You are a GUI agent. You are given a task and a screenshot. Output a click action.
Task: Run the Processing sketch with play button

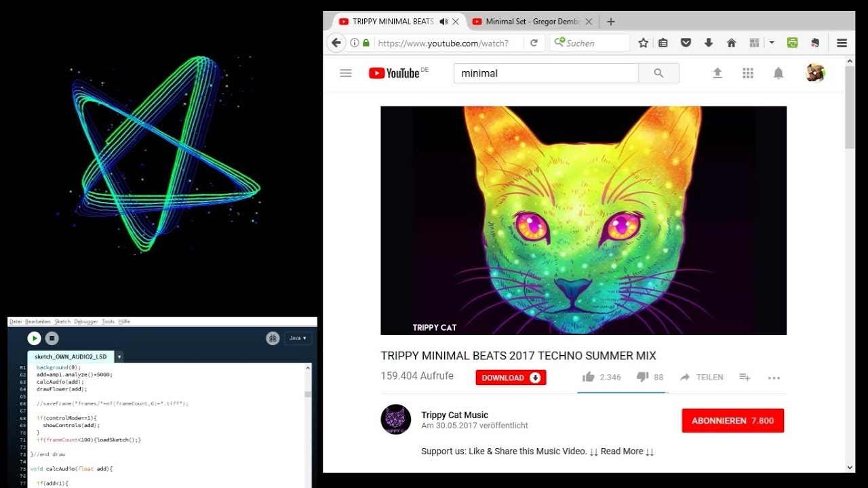[35, 338]
